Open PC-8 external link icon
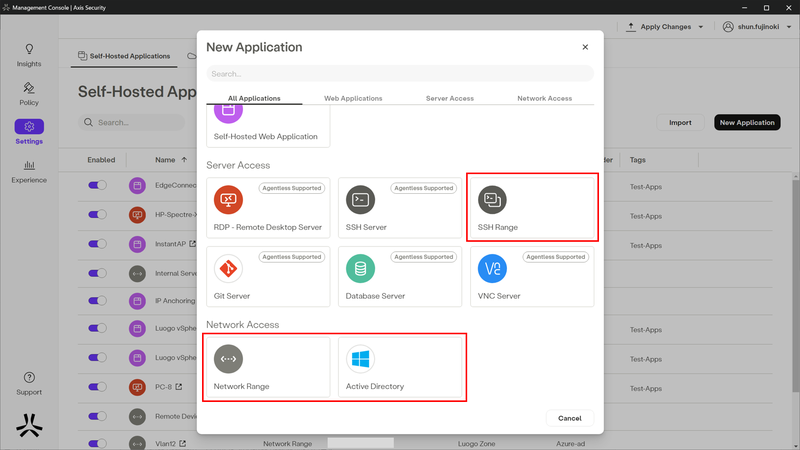 coord(179,387)
